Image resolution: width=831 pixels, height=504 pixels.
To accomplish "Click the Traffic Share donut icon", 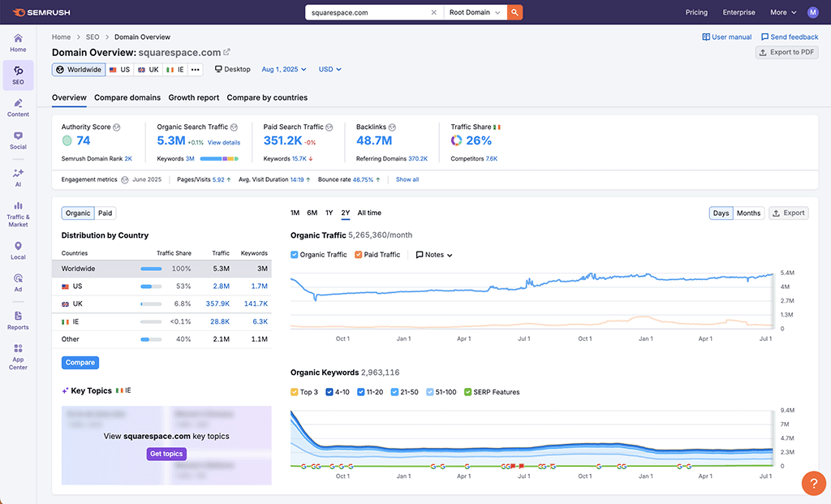I will click(456, 140).
